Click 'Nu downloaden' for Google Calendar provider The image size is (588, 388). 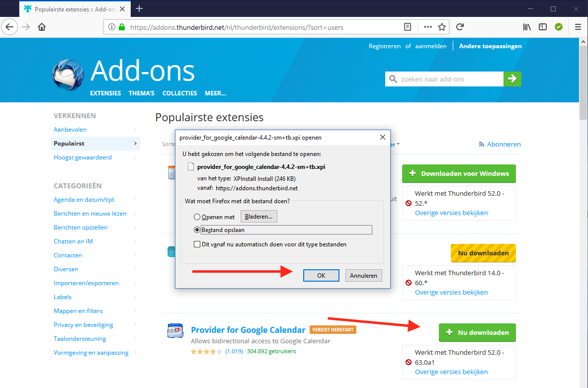point(477,332)
